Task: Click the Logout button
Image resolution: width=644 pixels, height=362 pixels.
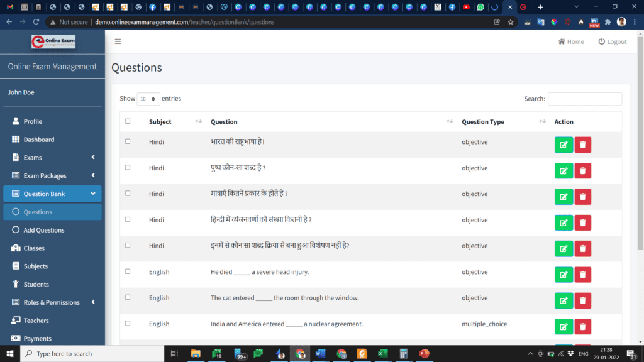Action: click(611, 41)
